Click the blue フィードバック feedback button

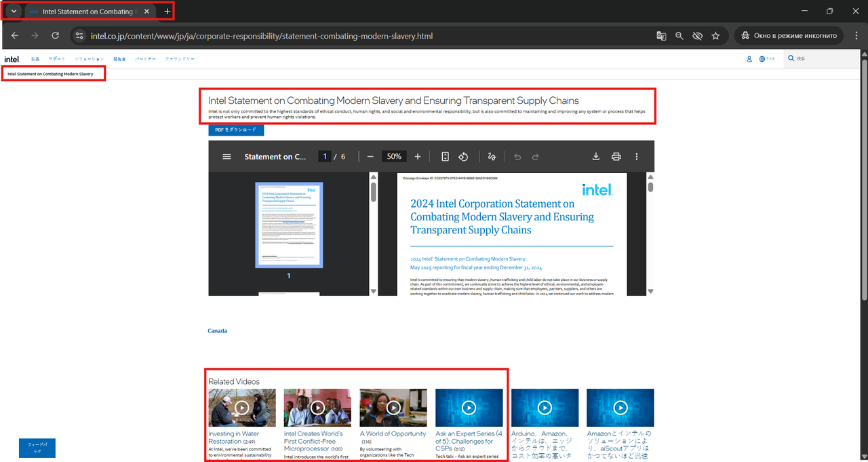(37, 448)
